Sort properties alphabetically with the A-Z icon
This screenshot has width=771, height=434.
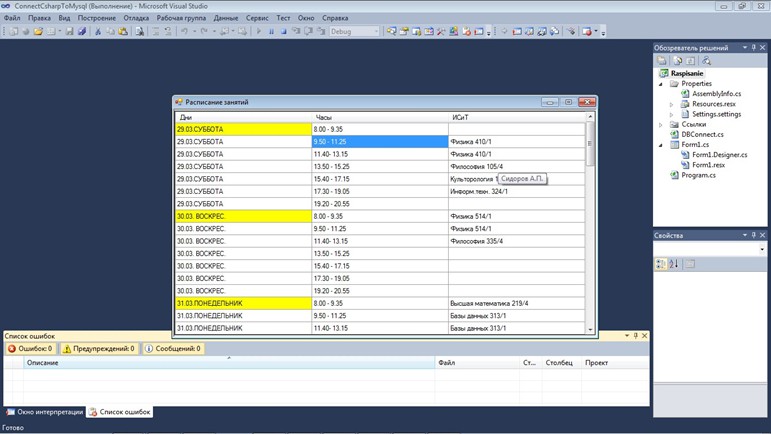pos(674,264)
